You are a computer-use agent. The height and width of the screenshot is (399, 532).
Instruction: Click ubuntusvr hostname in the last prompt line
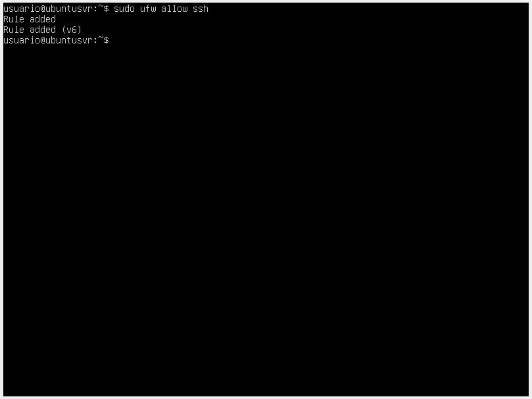pyautogui.click(x=69, y=40)
